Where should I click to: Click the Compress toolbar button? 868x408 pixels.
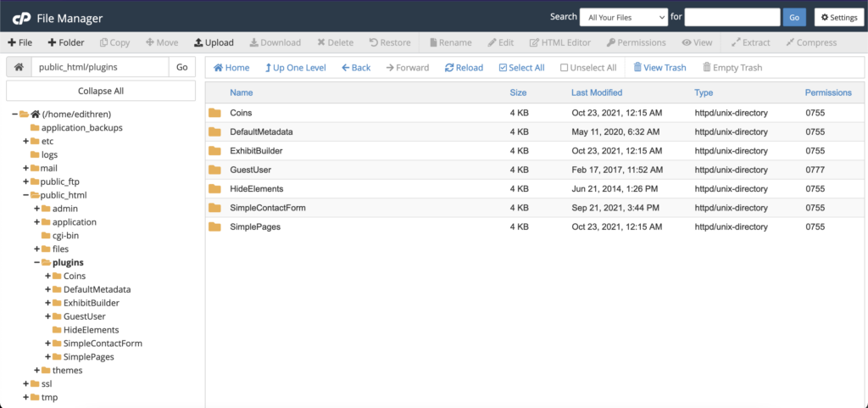click(x=811, y=42)
